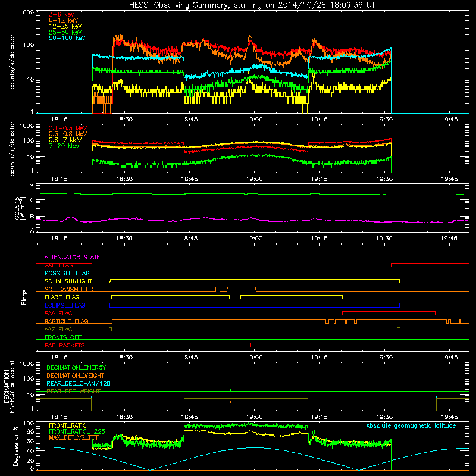Click the 'Degrees or %' axis title
476x476 pixels.
[15, 446]
